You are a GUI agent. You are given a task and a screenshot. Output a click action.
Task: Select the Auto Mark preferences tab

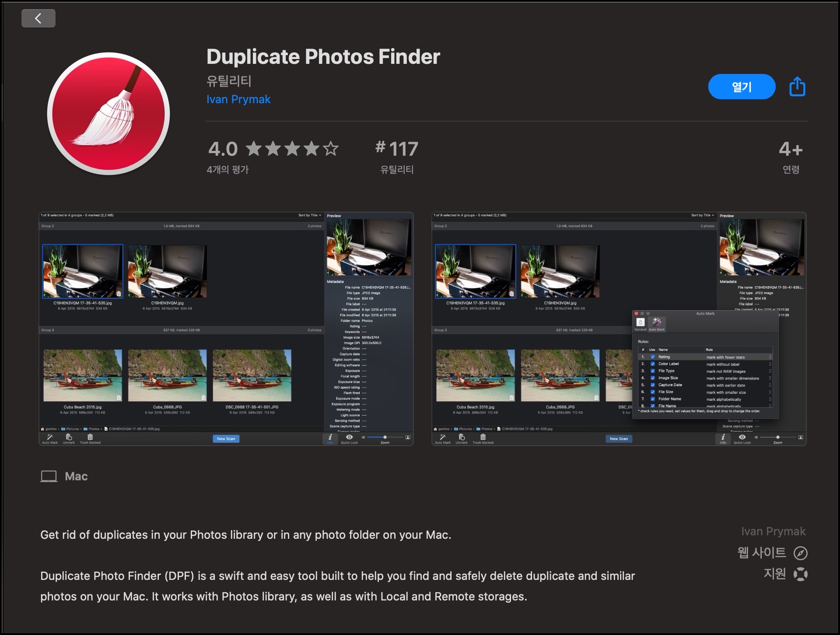click(x=657, y=323)
